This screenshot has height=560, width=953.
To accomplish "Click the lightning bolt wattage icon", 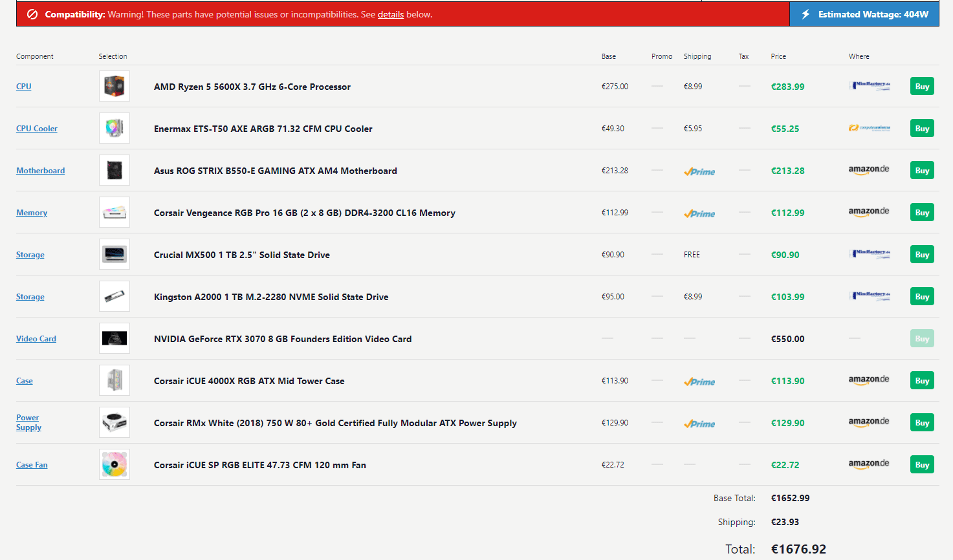I will (x=805, y=14).
